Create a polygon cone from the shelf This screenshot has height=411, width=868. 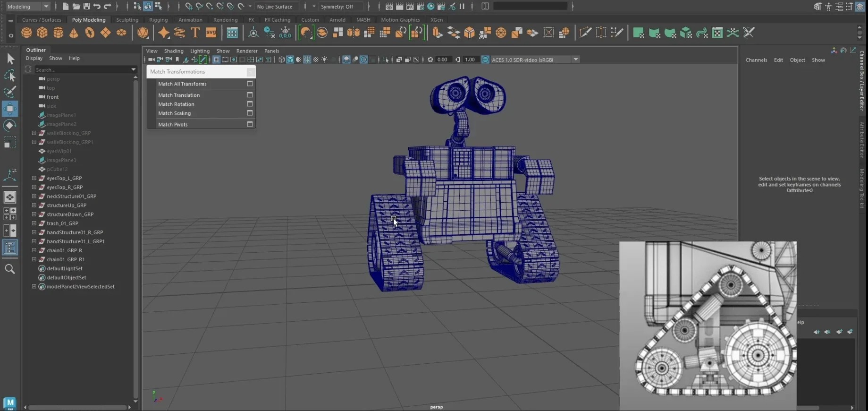pos(74,33)
